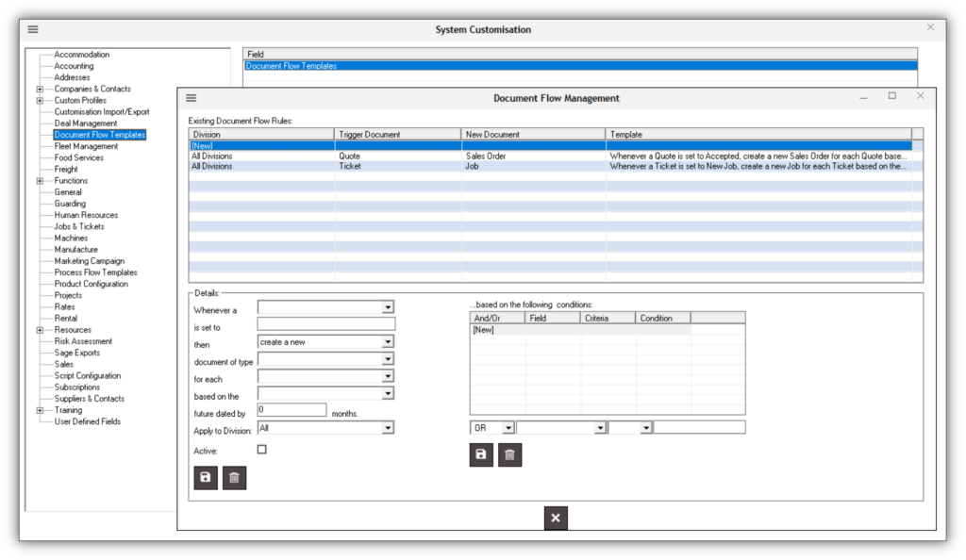Select Food Services tree item
The image size is (966, 560).
79,157
